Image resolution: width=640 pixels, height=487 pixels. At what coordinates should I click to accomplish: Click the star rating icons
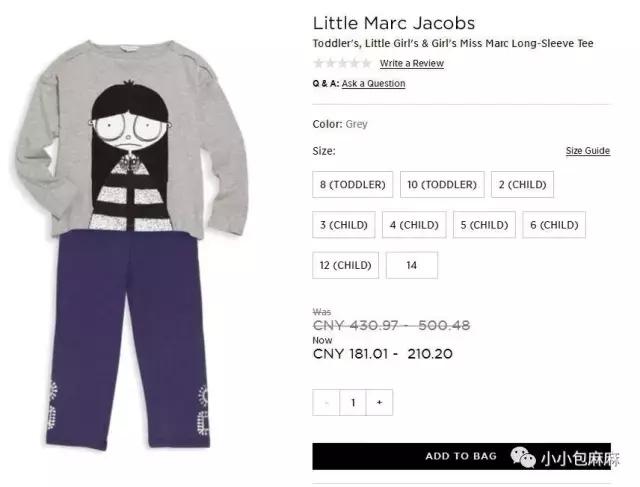[x=342, y=63]
